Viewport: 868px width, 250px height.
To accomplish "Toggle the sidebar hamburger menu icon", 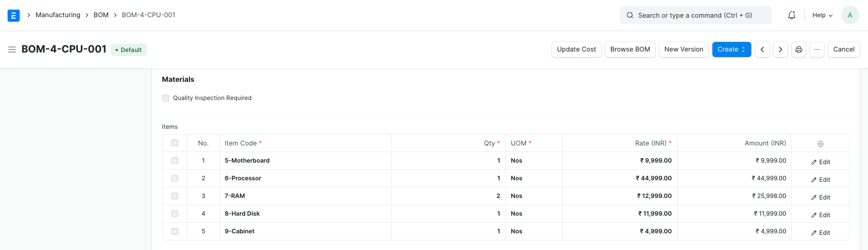I will pos(12,49).
